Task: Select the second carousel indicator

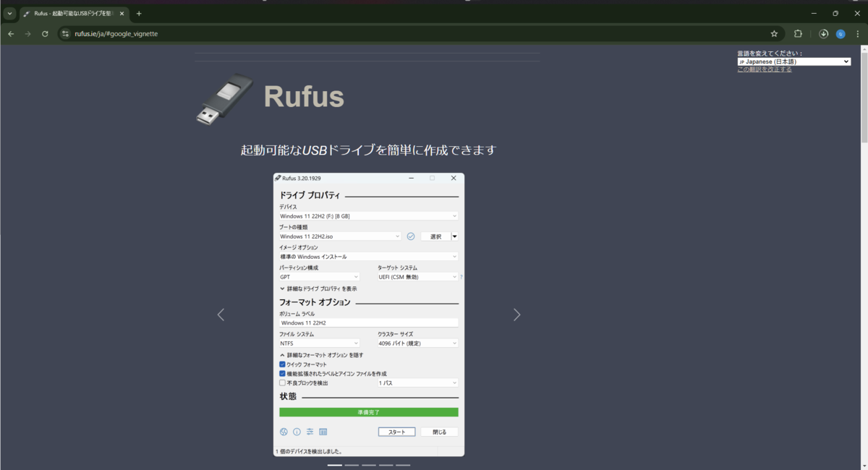Action: 352,465
